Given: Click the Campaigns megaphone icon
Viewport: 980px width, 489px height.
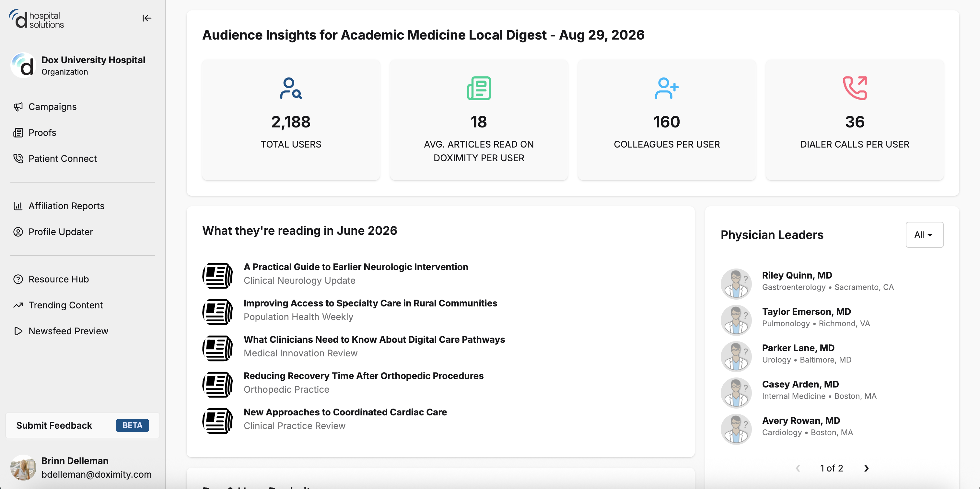Looking at the screenshot, I should [18, 107].
